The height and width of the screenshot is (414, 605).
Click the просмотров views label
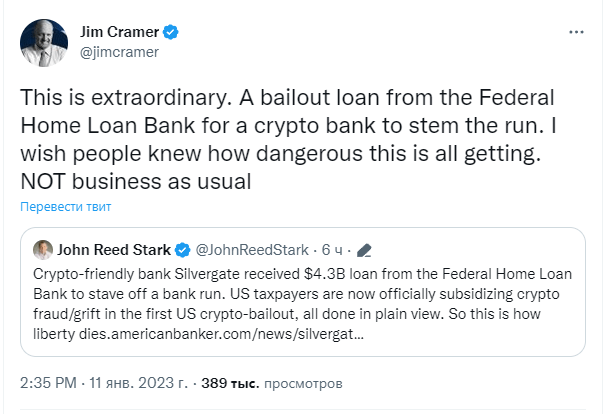[303, 384]
